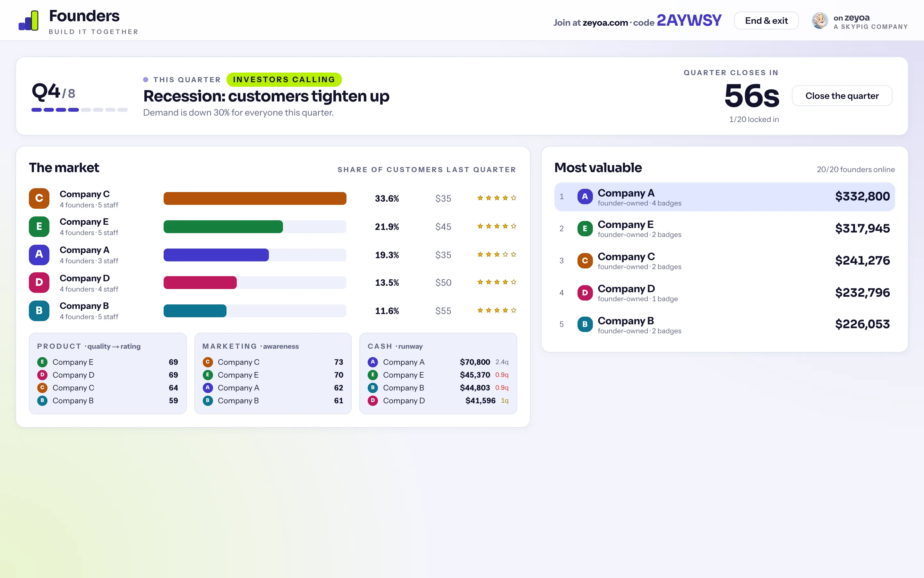
Task: Click the $70,800 cash value
Action: coord(475,362)
